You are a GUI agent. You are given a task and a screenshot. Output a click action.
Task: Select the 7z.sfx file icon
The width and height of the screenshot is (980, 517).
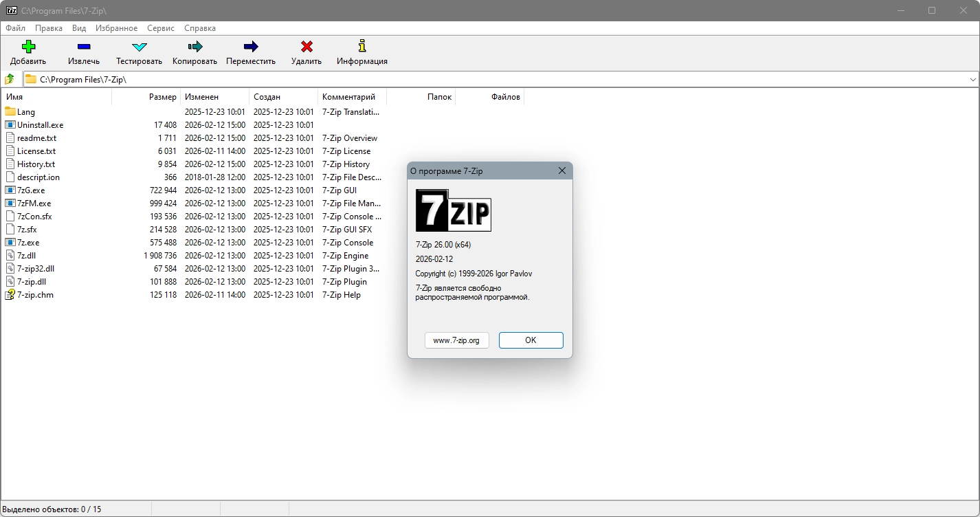point(10,229)
